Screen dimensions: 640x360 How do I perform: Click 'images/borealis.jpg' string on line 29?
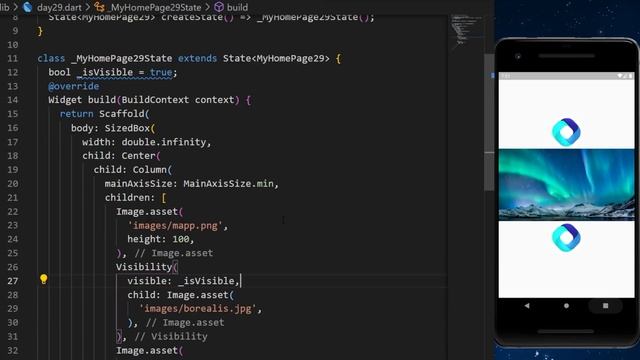coord(198,309)
